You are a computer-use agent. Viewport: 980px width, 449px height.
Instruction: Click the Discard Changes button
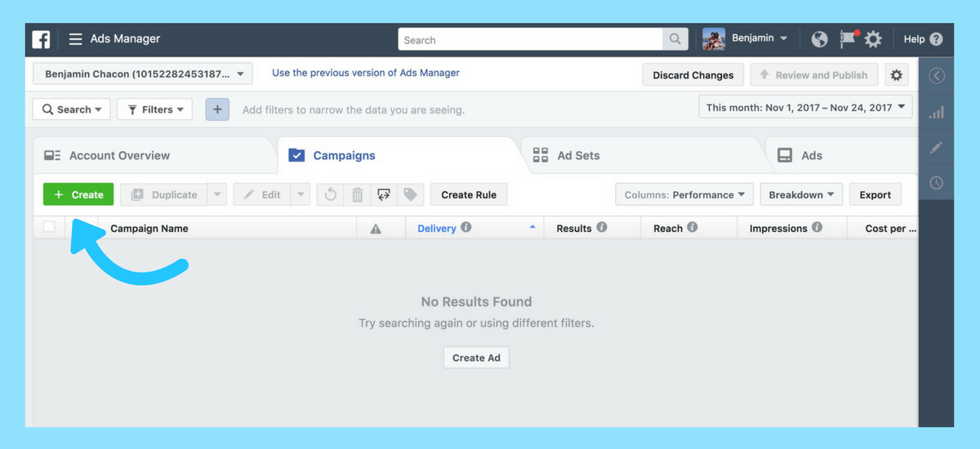click(x=693, y=75)
